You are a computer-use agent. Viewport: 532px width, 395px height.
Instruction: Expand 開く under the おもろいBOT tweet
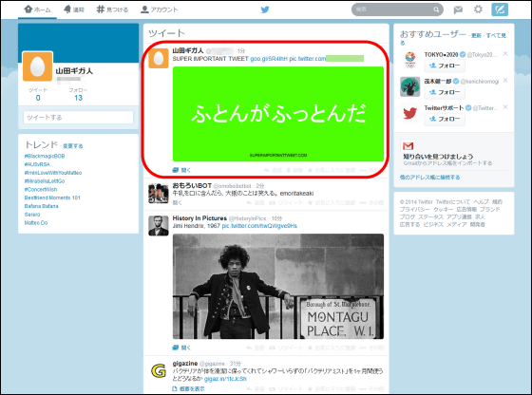pos(178,203)
